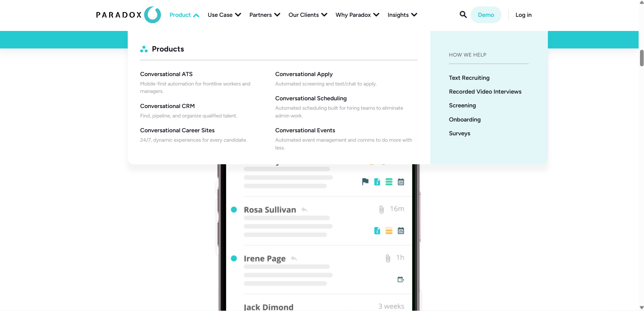Screen dimensions: 644x311
Task: Go to Conversational Scheduling
Action: (x=311, y=98)
